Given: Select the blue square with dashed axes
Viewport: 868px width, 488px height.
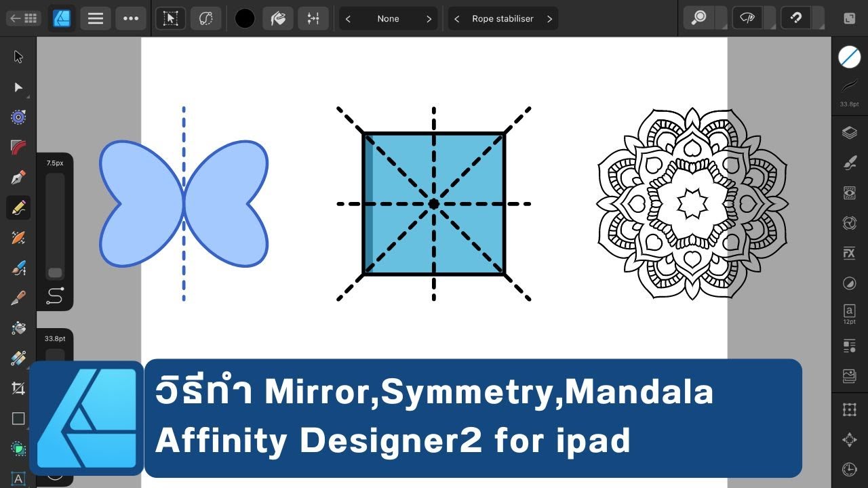Looking at the screenshot, I should (x=434, y=203).
